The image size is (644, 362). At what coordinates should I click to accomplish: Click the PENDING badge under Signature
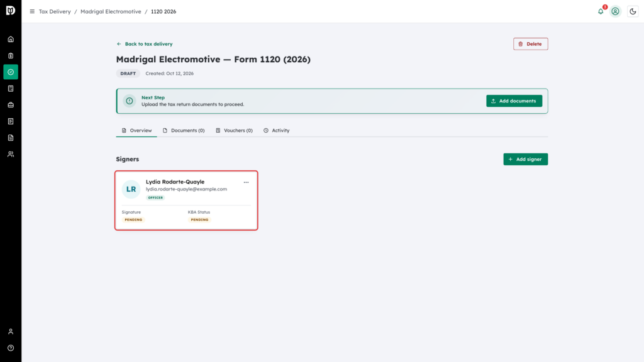[133, 220]
